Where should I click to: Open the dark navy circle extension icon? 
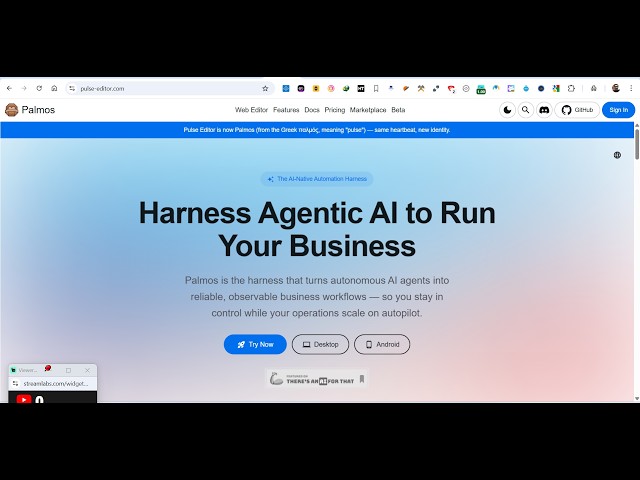coord(541,89)
